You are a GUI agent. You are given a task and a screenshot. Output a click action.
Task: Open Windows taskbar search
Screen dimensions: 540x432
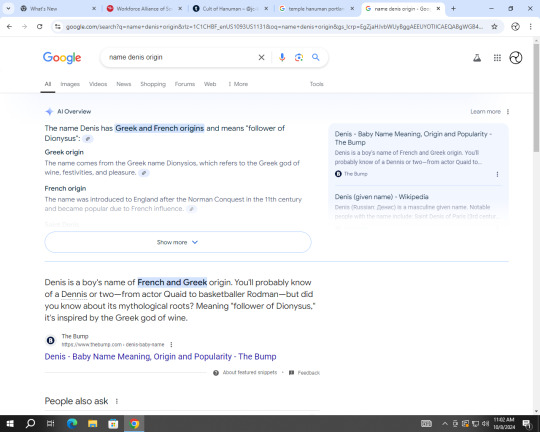click(x=30, y=423)
